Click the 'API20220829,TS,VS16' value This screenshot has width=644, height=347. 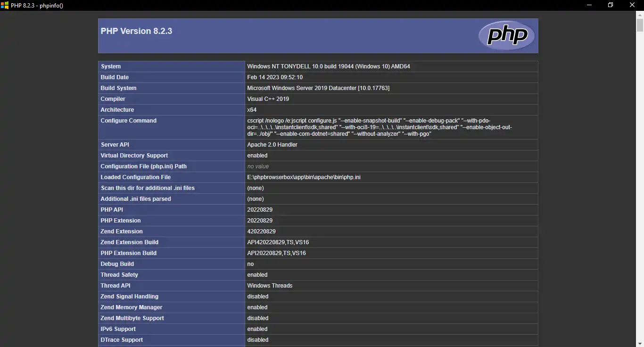[276, 253]
